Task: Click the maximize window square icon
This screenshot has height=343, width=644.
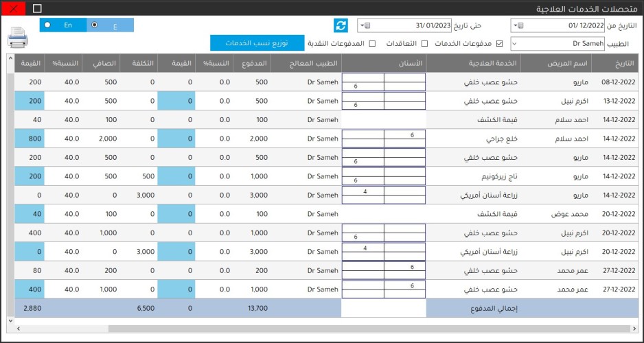Action: point(37,8)
